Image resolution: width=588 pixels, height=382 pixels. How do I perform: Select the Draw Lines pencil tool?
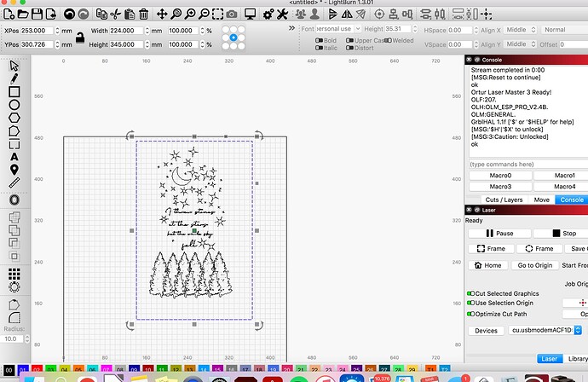click(x=14, y=78)
